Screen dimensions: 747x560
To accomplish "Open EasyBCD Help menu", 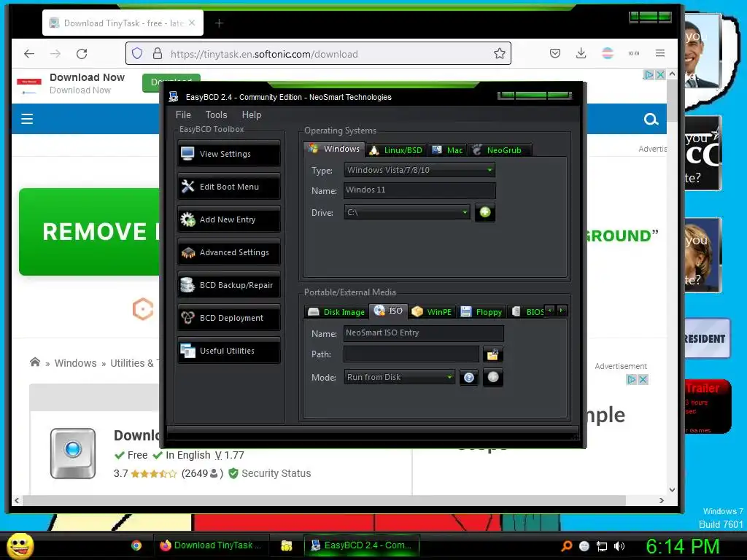I will click(x=251, y=114).
